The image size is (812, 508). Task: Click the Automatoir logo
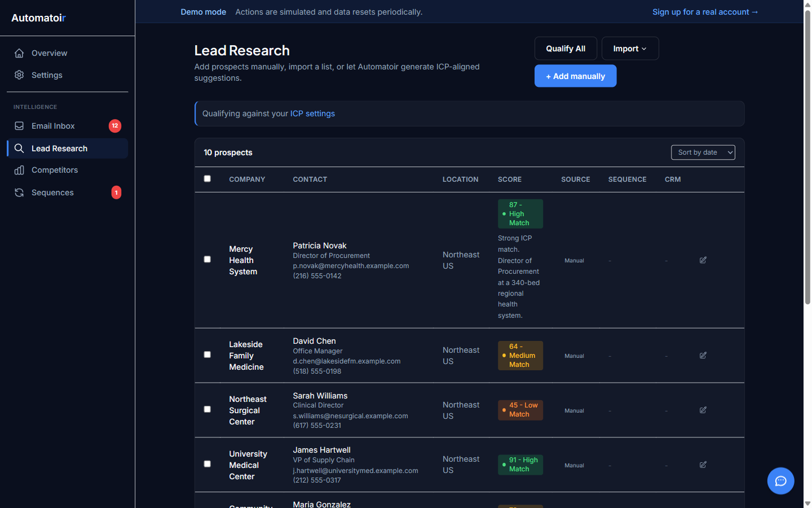(x=39, y=18)
